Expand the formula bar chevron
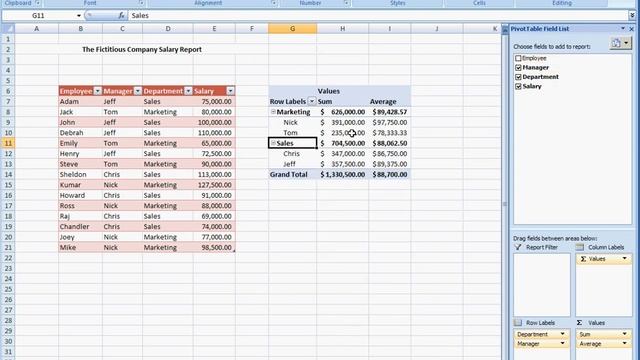The image size is (640, 360). pyautogui.click(x=632, y=16)
